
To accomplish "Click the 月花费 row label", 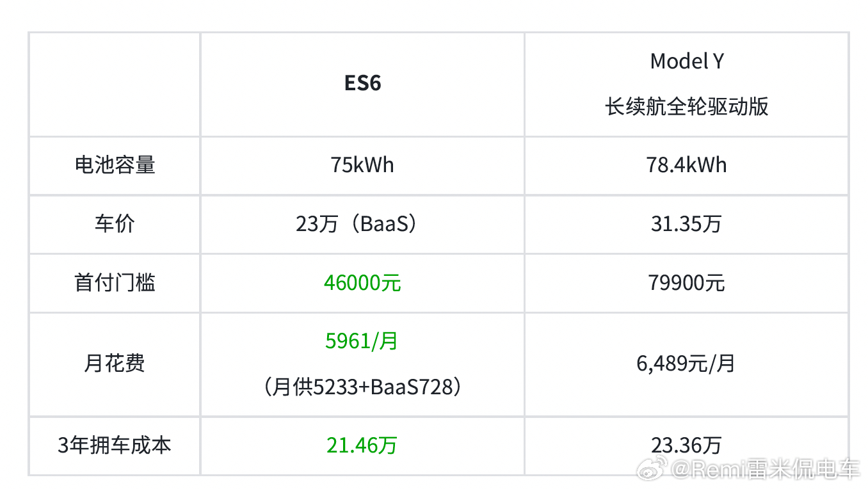I will [x=115, y=364].
